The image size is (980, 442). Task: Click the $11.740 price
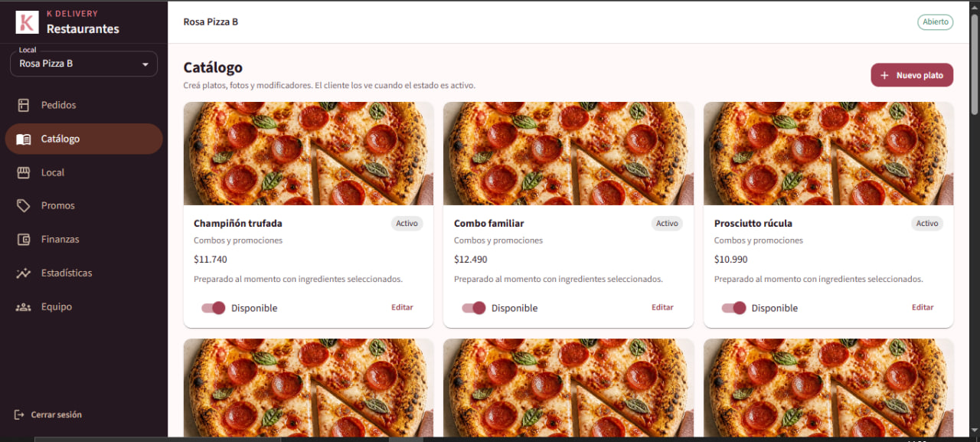pos(211,260)
